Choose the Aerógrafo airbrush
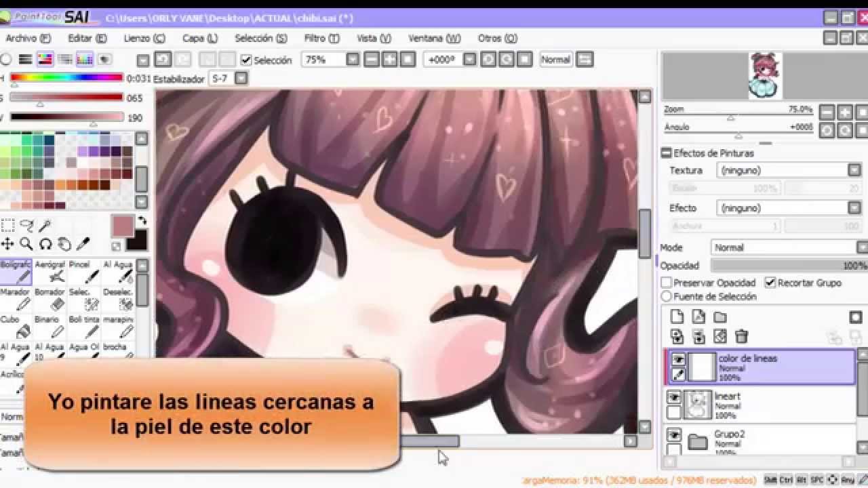 pyautogui.click(x=50, y=272)
